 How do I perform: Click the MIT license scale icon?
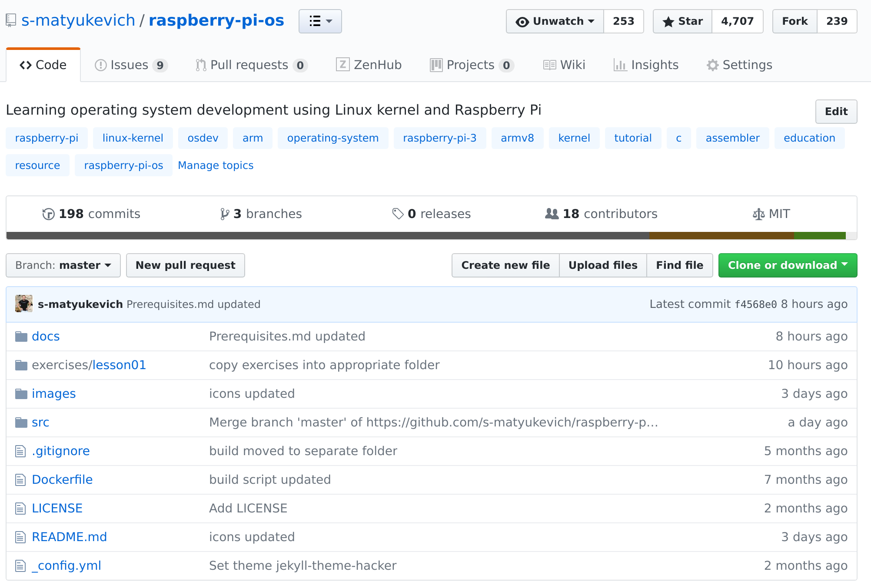[x=758, y=214]
